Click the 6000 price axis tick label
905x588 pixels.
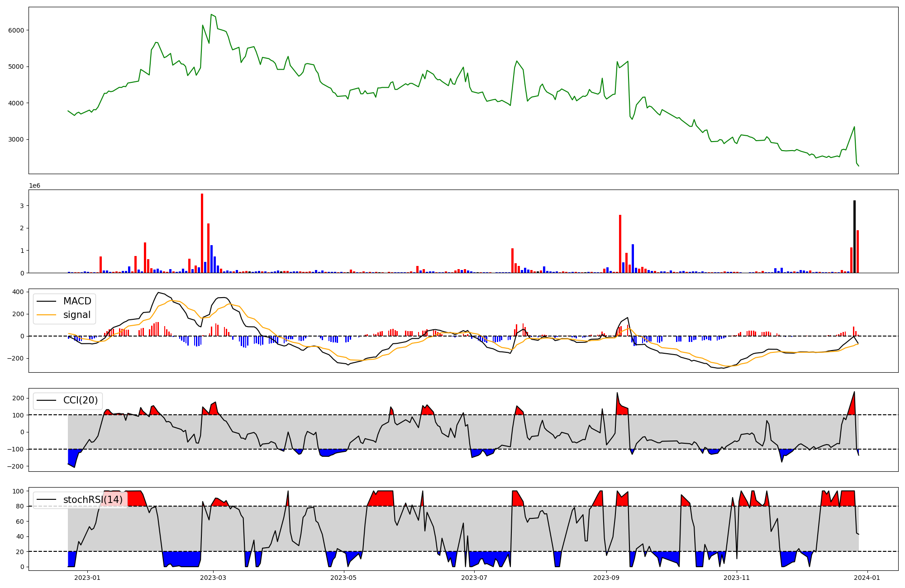[x=17, y=30]
